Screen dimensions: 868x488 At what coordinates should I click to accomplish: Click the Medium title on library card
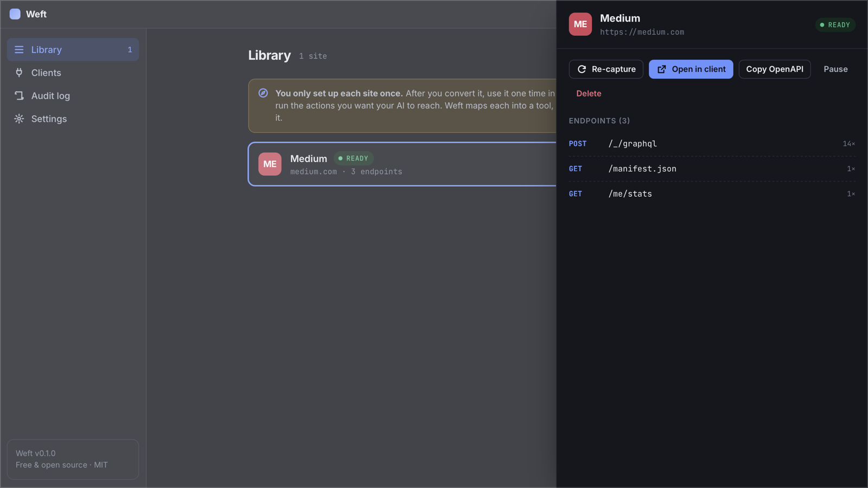click(x=309, y=158)
